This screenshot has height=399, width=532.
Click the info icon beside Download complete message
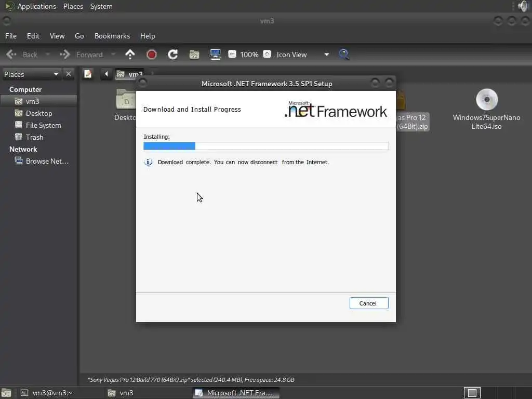(148, 162)
